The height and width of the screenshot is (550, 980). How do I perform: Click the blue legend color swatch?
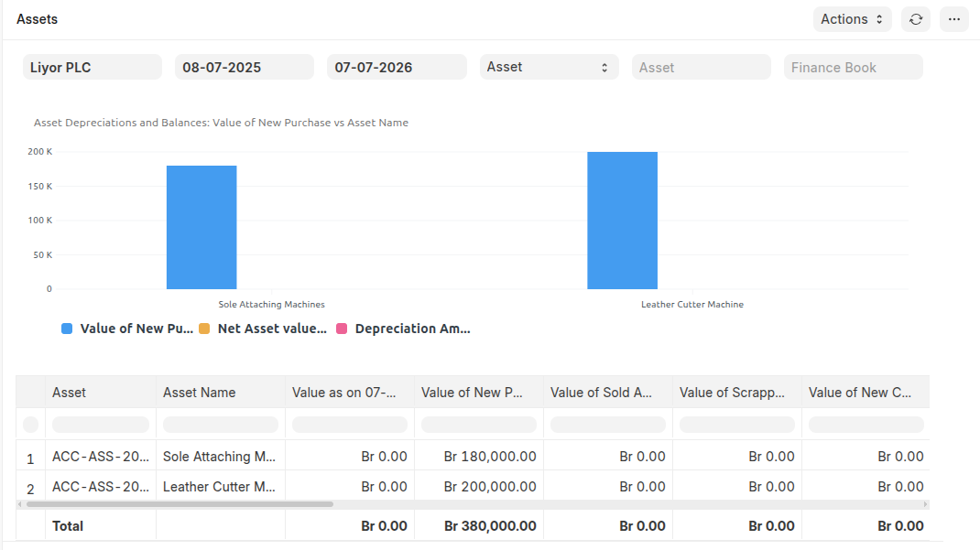66,329
